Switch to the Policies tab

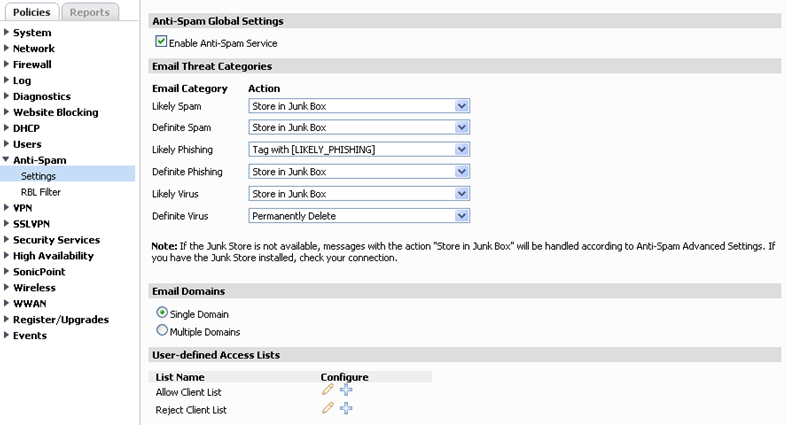[x=32, y=12]
